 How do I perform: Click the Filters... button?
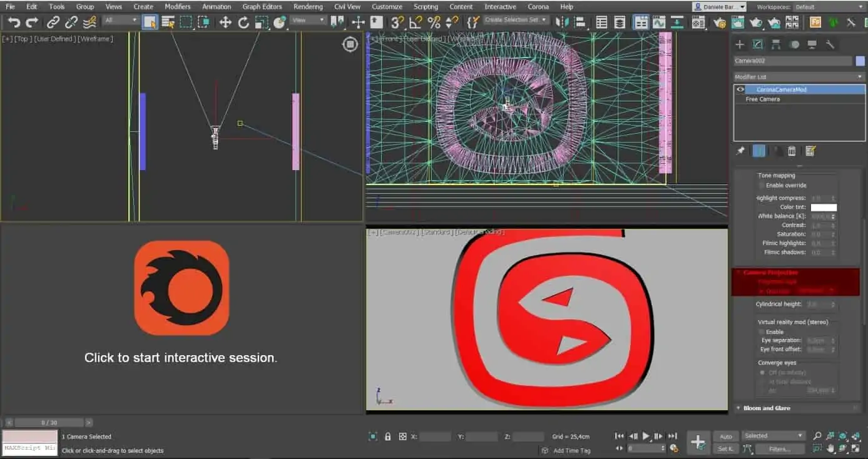(780, 449)
